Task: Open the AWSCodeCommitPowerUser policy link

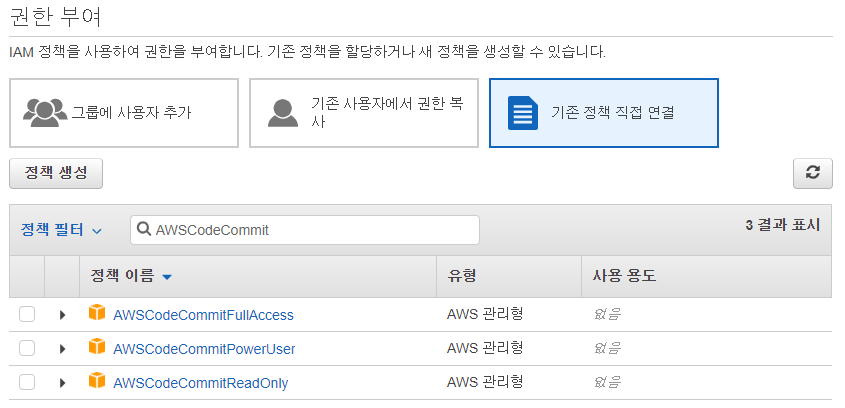Action: pos(204,349)
